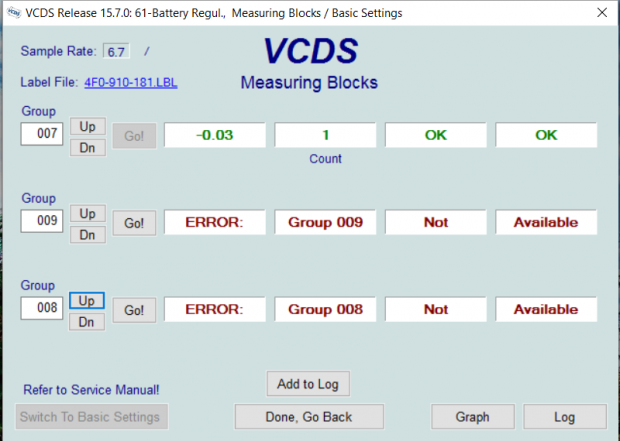Click Done, Go Back button
Image resolution: width=620 pixels, height=441 pixels.
[309, 416]
